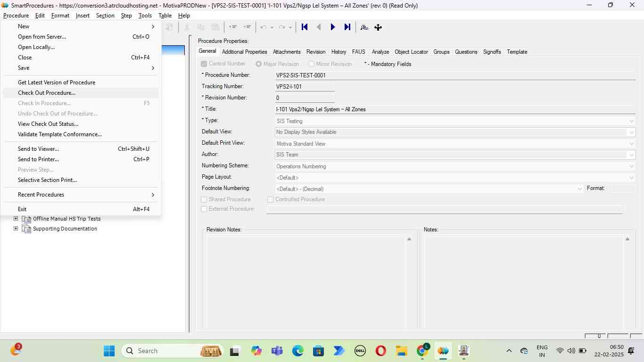Click the Copy icon in toolbar
The image size is (644, 362).
(201, 27)
